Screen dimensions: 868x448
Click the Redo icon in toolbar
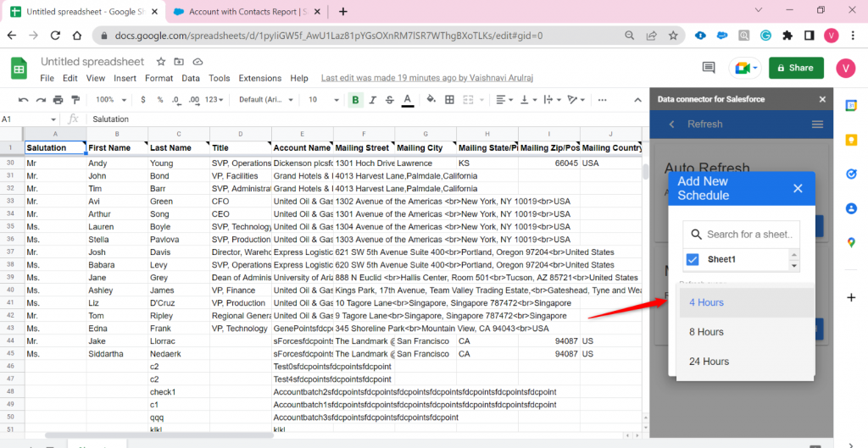(41, 100)
